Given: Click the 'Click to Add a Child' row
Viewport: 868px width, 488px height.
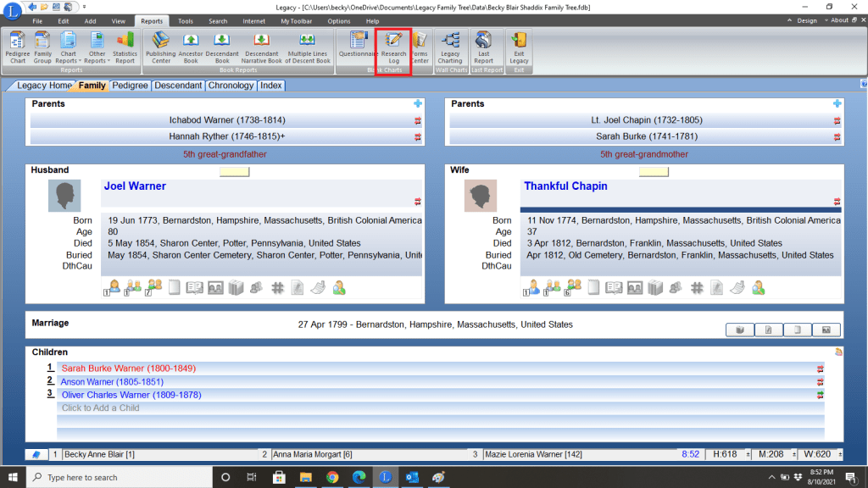Looking at the screenshot, I should coord(100,408).
